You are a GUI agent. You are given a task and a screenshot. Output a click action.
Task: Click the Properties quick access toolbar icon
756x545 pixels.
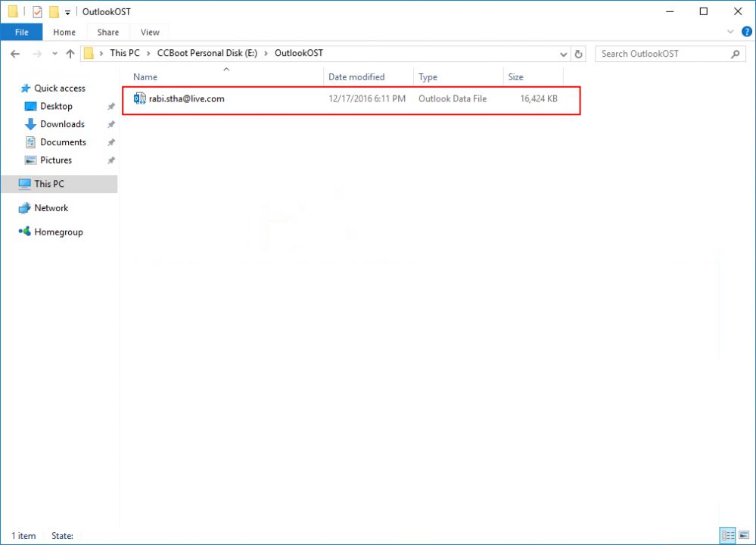(38, 11)
